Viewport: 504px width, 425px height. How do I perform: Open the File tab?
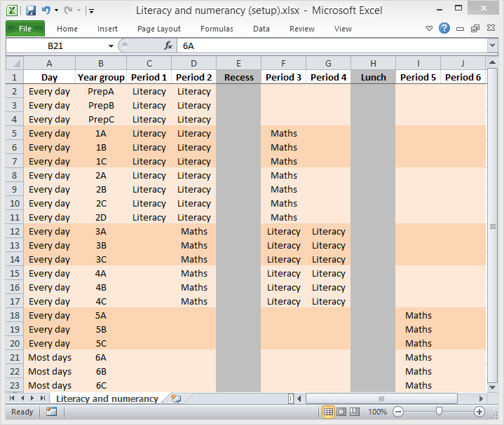click(x=25, y=29)
